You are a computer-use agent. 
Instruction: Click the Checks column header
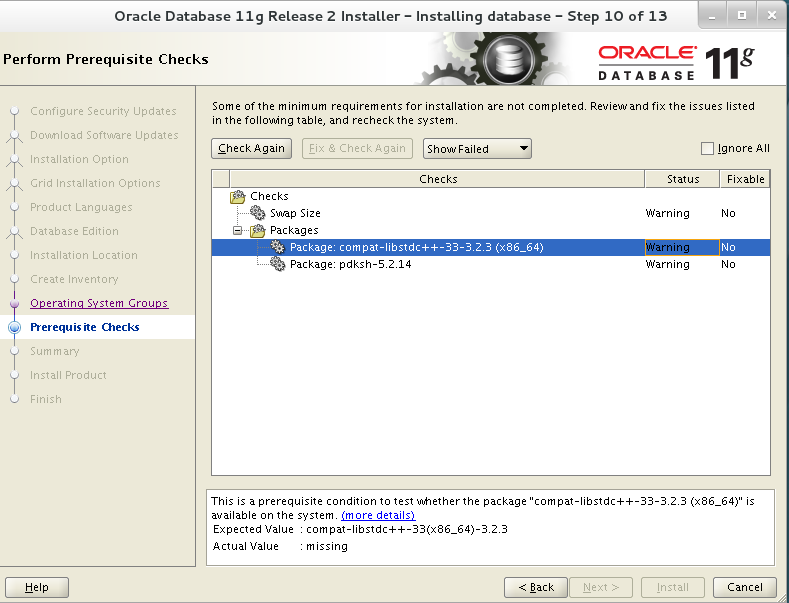click(x=437, y=179)
